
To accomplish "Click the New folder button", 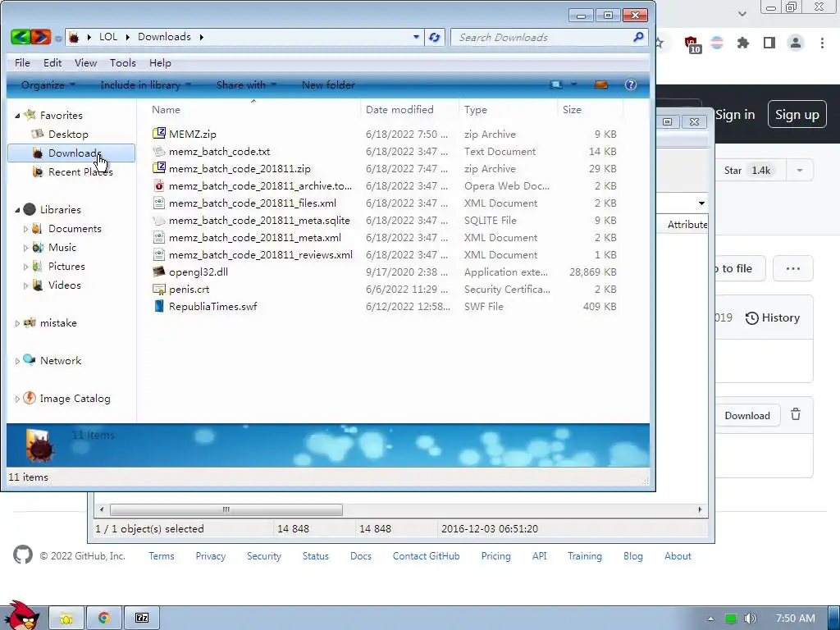I will point(328,84).
